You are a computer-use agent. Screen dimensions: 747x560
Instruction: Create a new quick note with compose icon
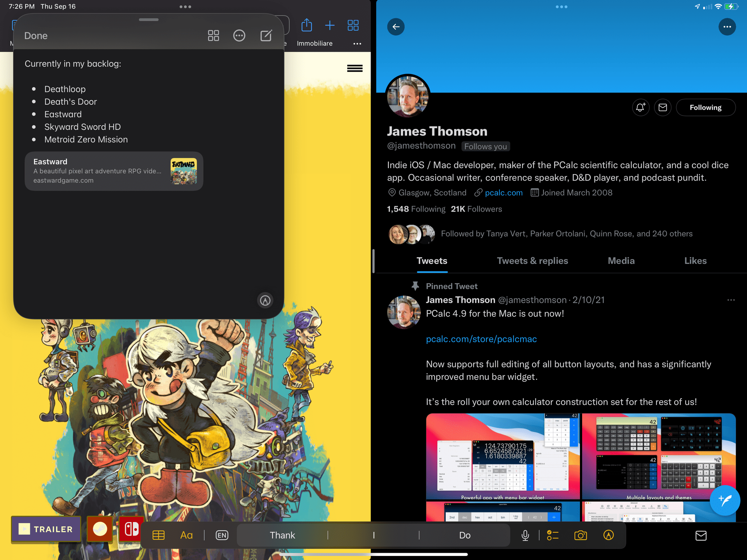266,35
